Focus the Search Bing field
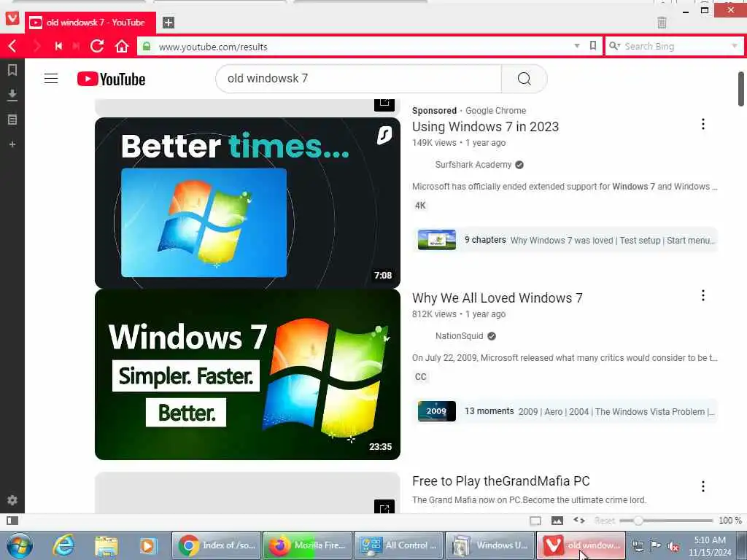 [675, 46]
